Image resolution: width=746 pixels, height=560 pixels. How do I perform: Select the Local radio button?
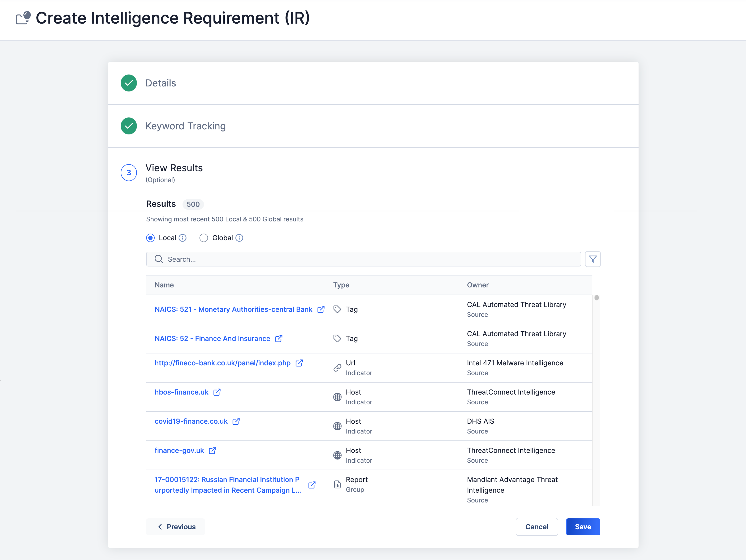150,238
